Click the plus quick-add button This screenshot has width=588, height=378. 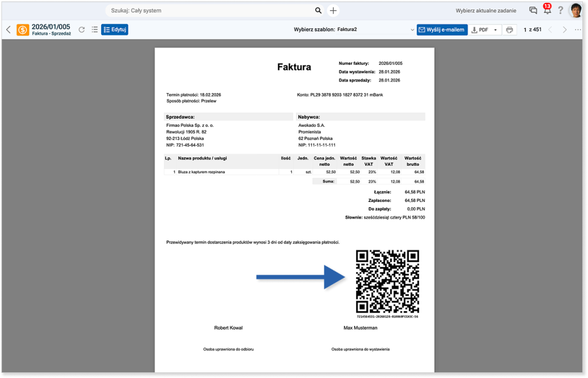point(333,10)
